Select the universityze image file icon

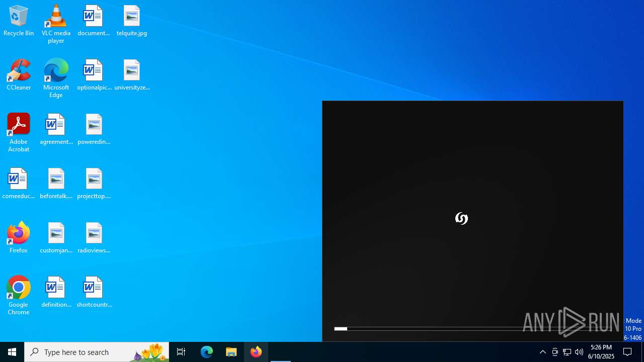[132, 75]
